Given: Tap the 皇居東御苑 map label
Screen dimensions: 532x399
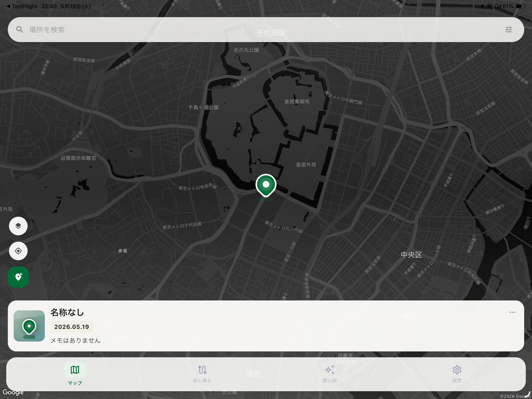Looking at the screenshot, I should (x=297, y=102).
